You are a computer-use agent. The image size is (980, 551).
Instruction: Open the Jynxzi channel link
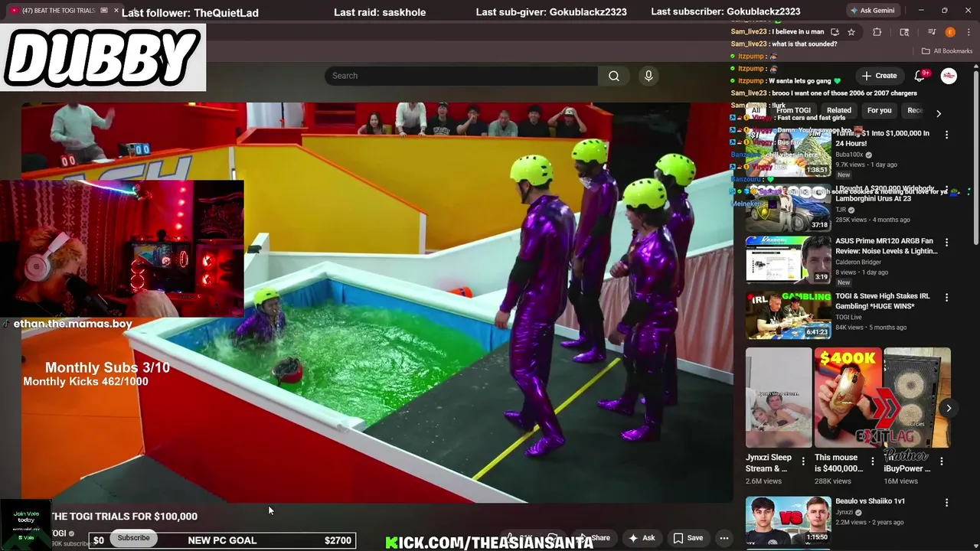point(844,513)
